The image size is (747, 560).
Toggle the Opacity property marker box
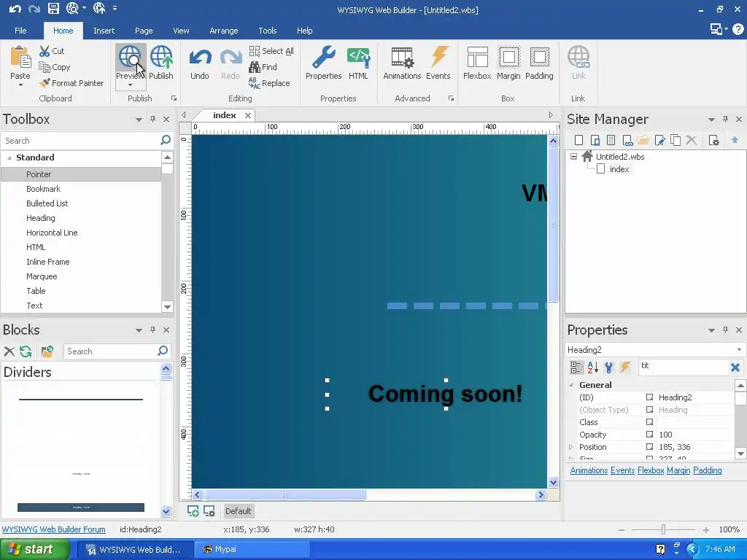click(x=649, y=435)
